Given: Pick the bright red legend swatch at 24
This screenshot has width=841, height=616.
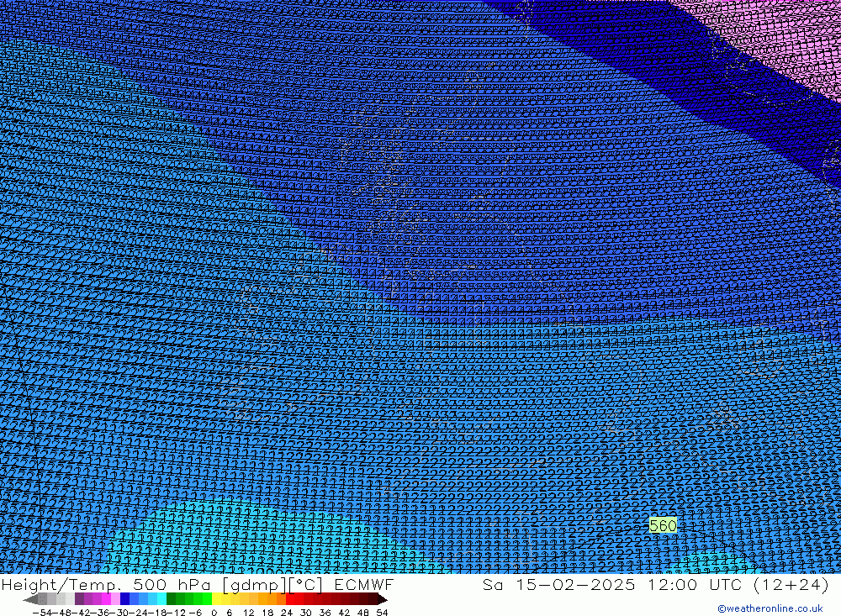Looking at the screenshot, I should coord(290,599).
